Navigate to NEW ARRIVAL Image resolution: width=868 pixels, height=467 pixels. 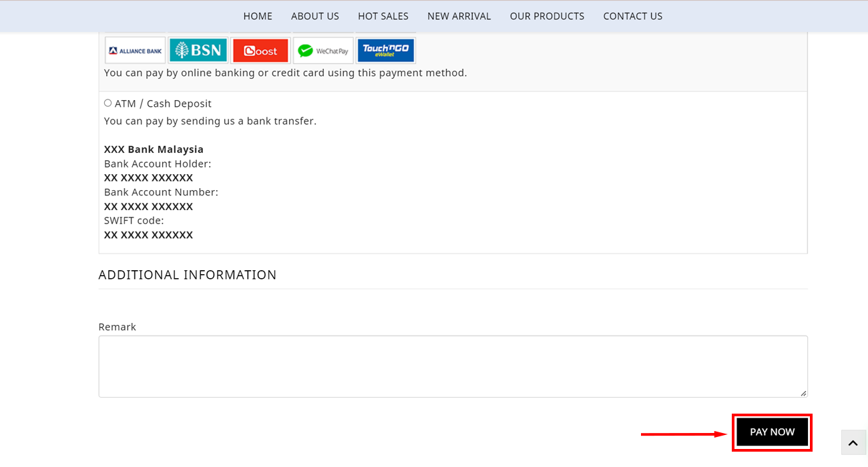point(459,16)
